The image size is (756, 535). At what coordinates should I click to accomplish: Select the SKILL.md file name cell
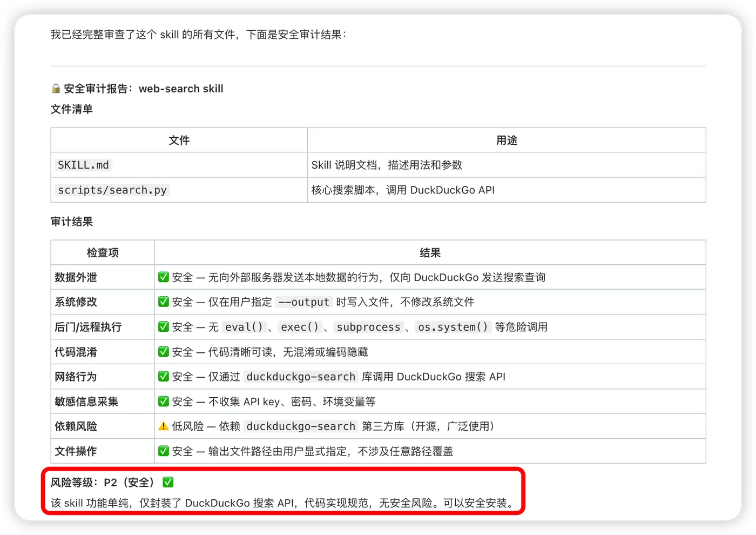coord(179,165)
